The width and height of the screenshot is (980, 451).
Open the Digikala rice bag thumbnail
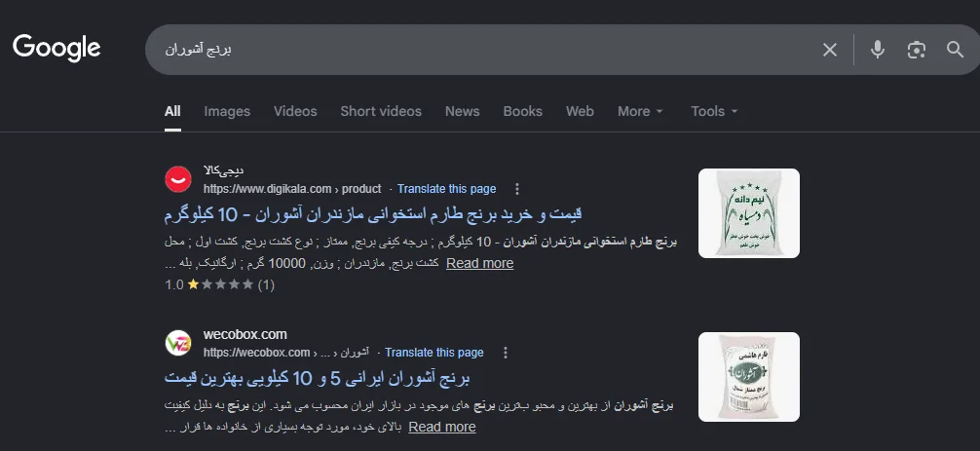coord(749,213)
